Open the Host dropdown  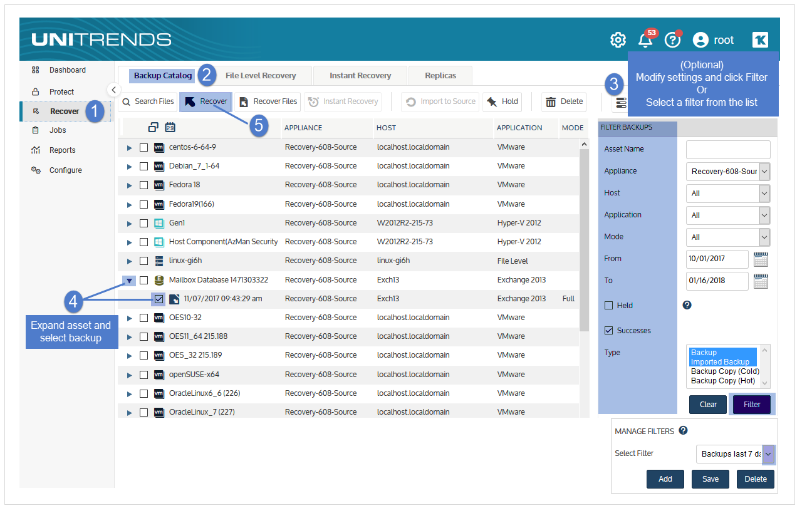(x=728, y=194)
